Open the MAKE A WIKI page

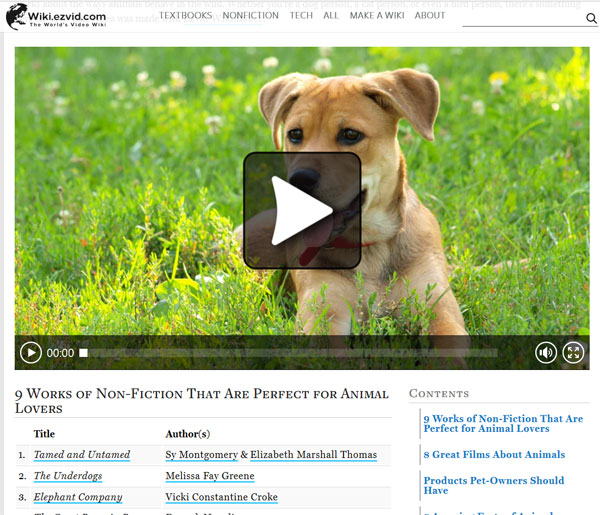(x=377, y=16)
